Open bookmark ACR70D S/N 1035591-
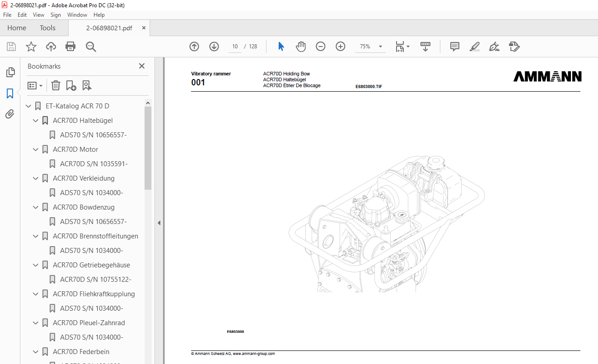The image size is (598, 364). pyautogui.click(x=94, y=164)
